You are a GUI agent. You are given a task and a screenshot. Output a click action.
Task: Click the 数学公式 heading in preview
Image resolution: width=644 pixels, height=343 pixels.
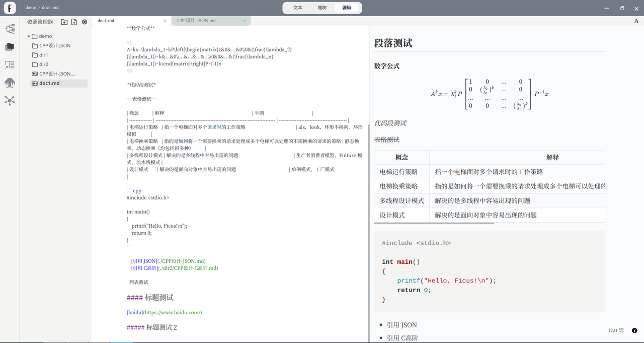click(387, 66)
